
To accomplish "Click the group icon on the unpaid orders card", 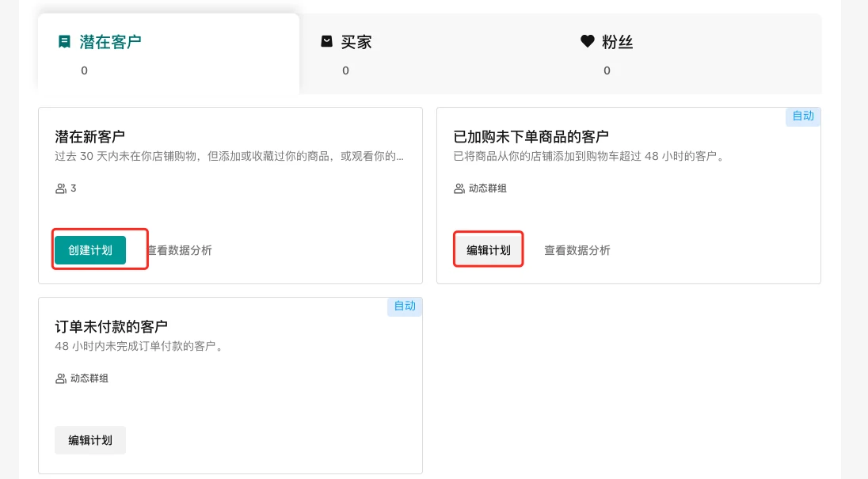I will click(60, 378).
